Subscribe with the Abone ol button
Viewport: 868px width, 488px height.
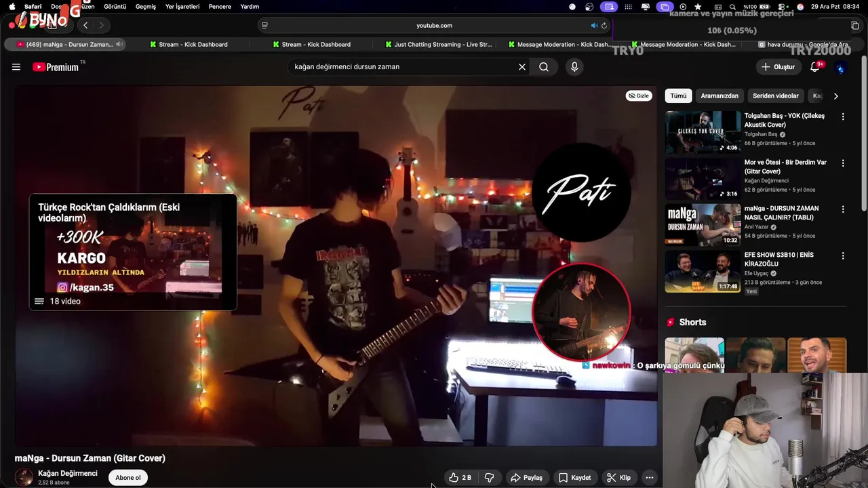(128, 478)
